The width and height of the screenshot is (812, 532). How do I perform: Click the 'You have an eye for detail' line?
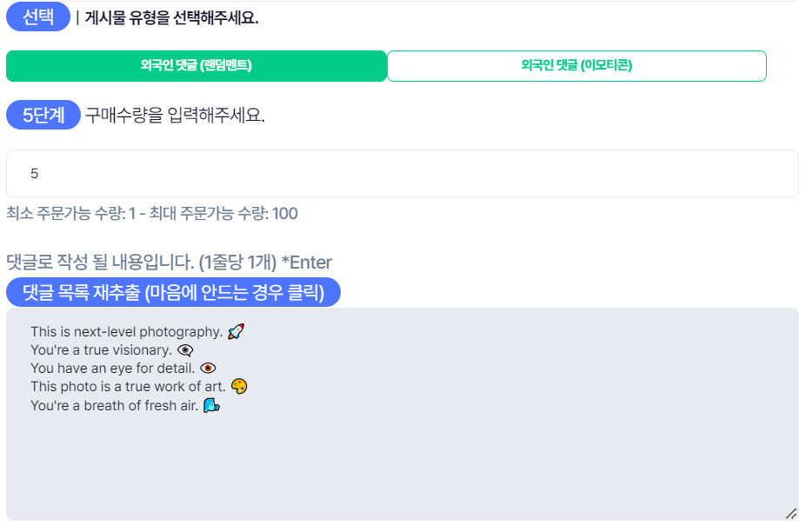click(x=112, y=369)
